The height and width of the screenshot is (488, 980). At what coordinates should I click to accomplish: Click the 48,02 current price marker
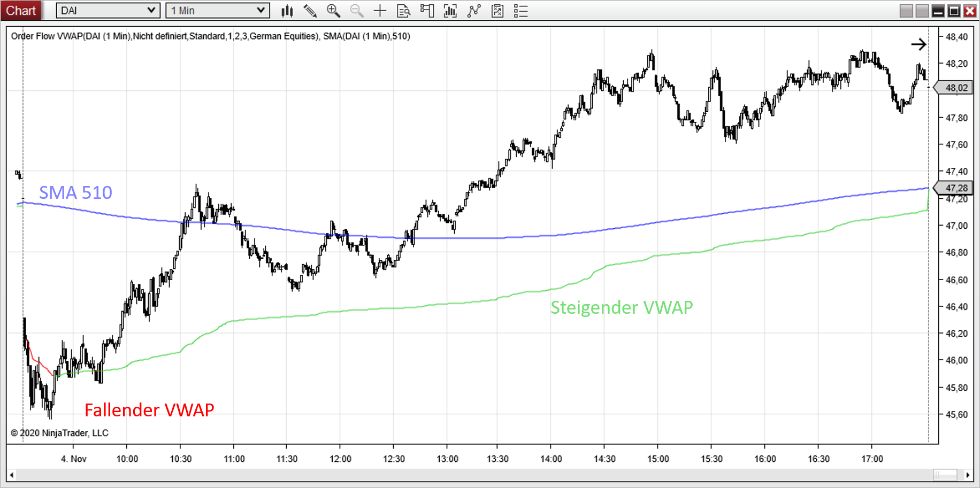[x=953, y=88]
